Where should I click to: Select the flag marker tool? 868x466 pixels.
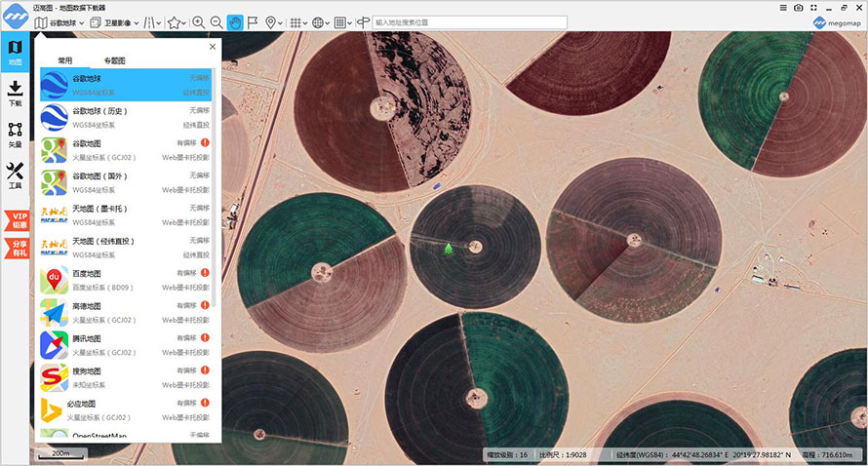pos(253,21)
